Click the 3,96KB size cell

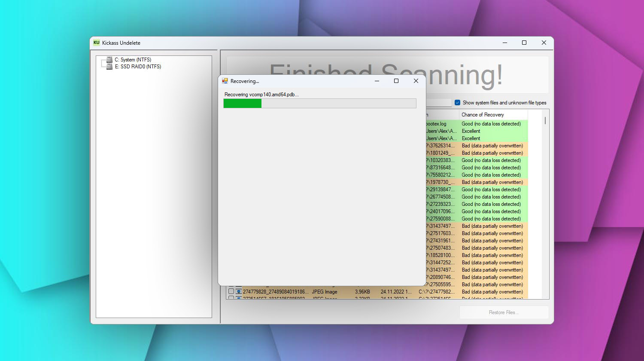pyautogui.click(x=362, y=292)
